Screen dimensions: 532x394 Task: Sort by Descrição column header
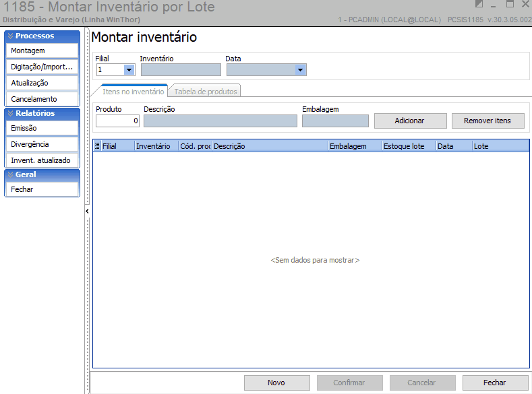click(270, 146)
